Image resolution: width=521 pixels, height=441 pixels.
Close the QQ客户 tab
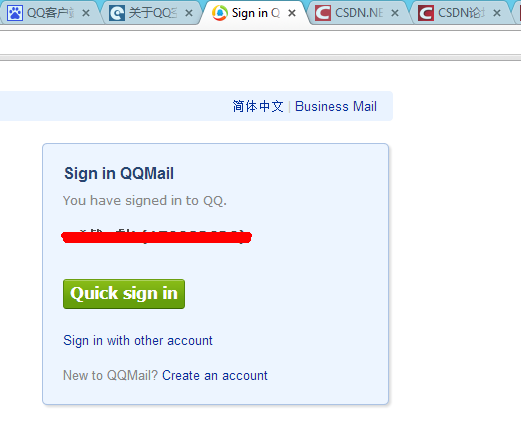[86, 13]
